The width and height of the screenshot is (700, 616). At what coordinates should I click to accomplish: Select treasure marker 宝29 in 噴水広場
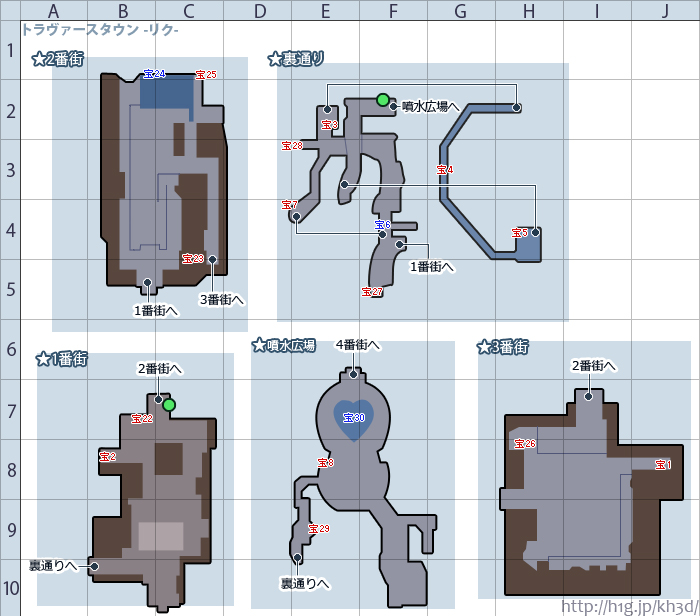319,529
